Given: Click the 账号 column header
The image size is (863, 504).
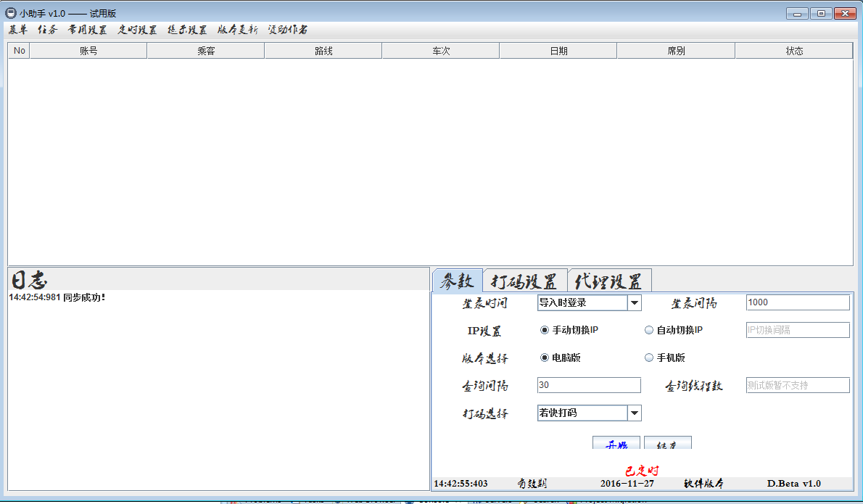Looking at the screenshot, I should click(x=88, y=51).
